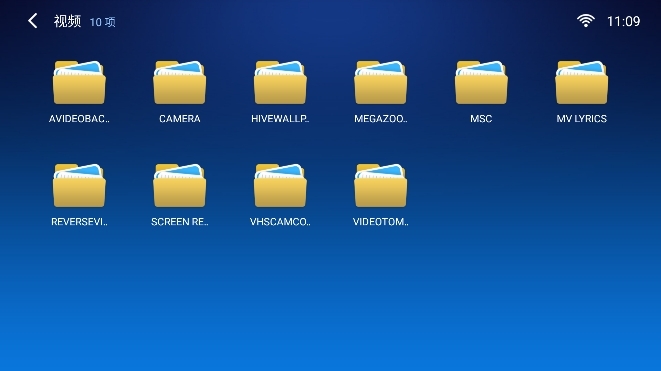Screen dimensions: 661x371
Task: Click the 视频 page title
Action: point(67,21)
